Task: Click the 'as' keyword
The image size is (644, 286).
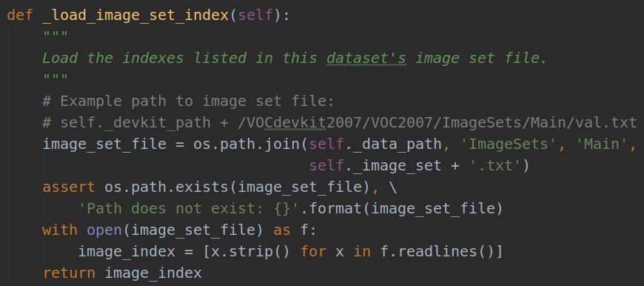Action: pyautogui.click(x=282, y=230)
